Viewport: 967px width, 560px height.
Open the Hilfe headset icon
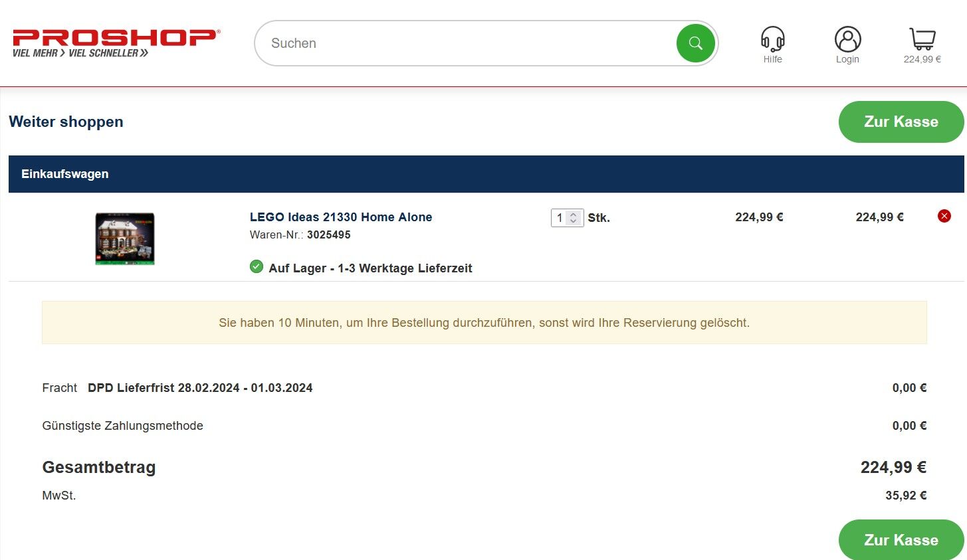tap(772, 39)
